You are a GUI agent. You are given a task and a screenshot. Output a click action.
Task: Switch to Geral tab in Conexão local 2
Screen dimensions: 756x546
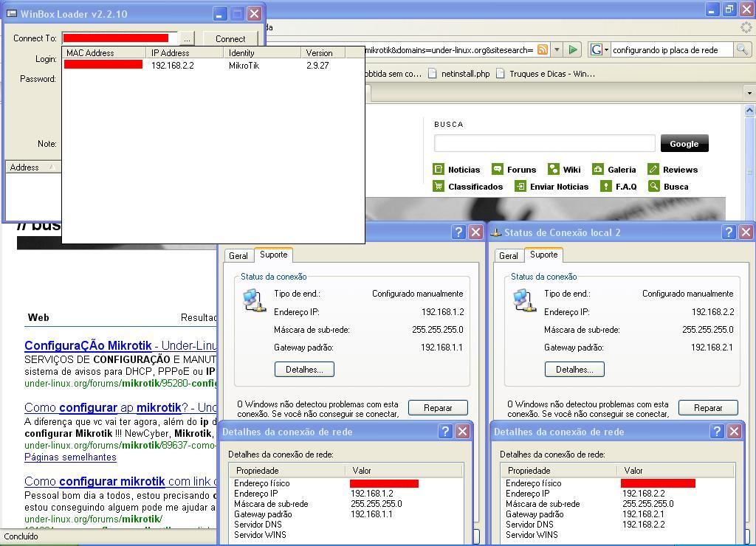point(508,256)
